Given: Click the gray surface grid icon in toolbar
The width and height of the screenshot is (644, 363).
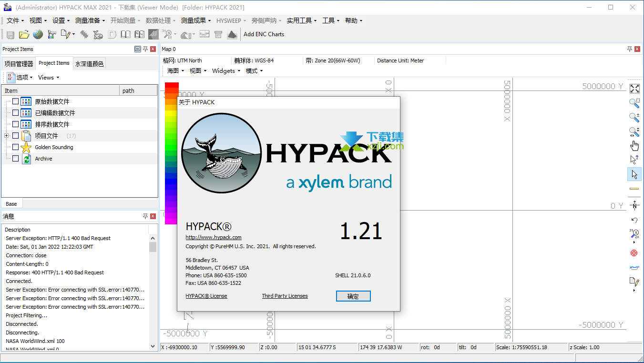Looking at the screenshot, I should tap(153, 34).
